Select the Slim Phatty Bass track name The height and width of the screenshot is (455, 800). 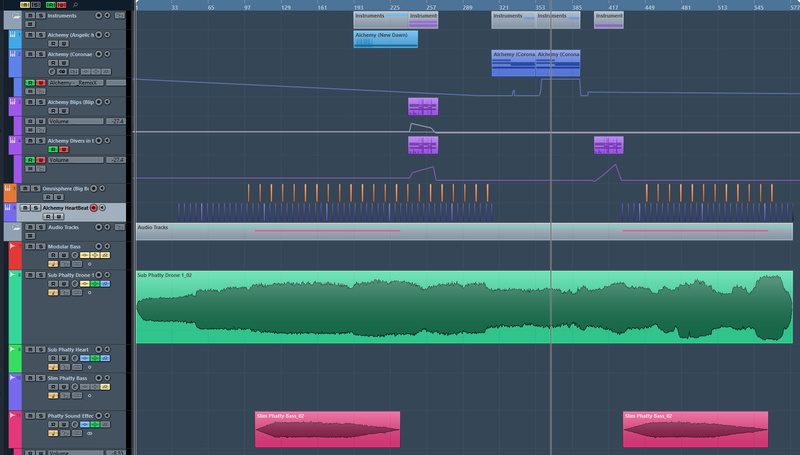pyautogui.click(x=68, y=378)
